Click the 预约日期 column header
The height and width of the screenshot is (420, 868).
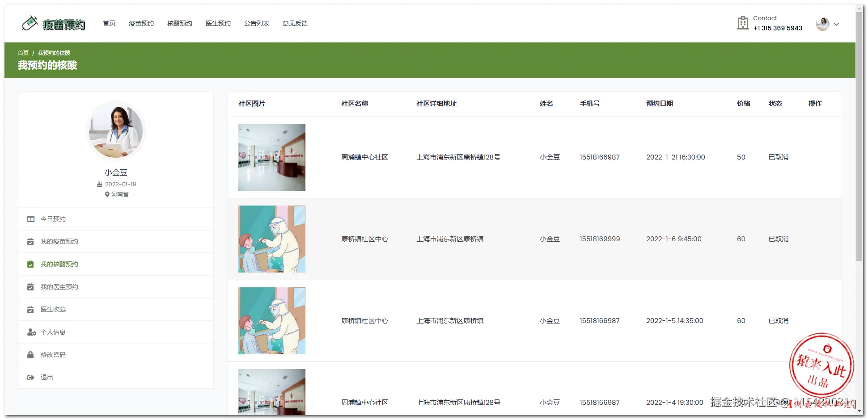coord(660,104)
